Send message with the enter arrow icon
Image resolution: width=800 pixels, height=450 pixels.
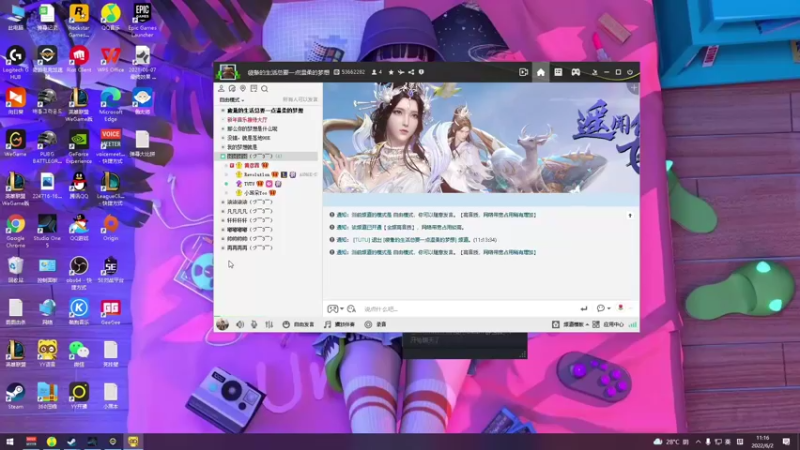coord(584,309)
